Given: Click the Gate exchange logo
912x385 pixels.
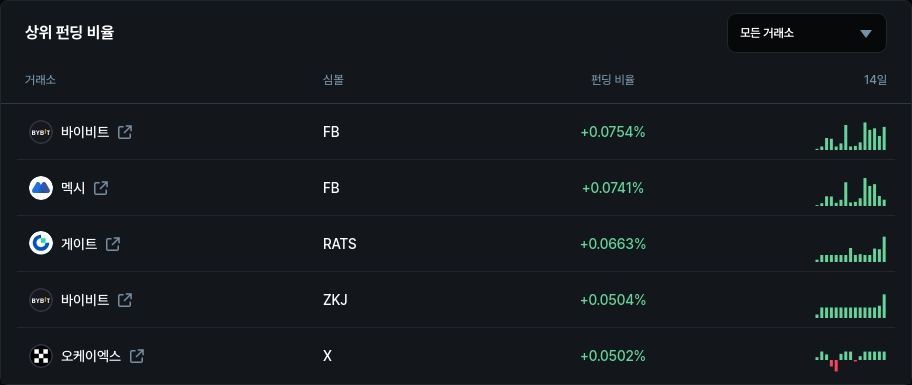Looking at the screenshot, I should [41, 244].
